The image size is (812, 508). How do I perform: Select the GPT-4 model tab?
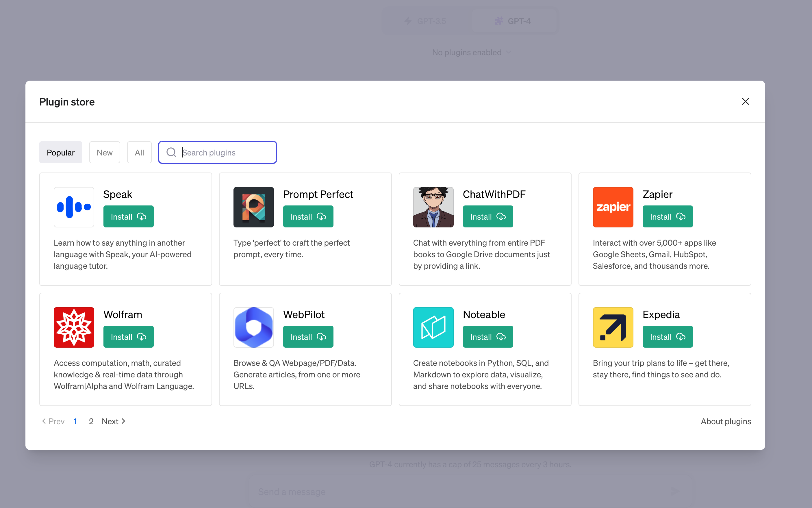[x=514, y=21]
